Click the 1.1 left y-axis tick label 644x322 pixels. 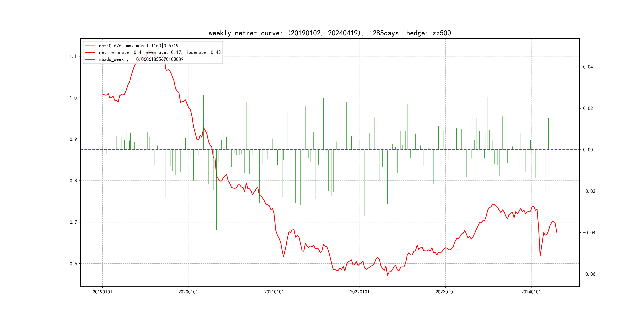[x=73, y=56]
